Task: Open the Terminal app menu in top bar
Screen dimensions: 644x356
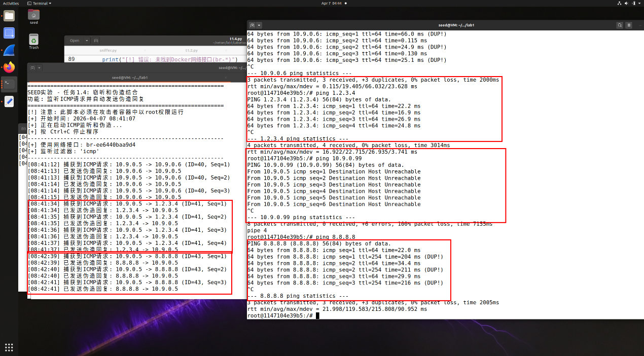Action: click(40, 3)
